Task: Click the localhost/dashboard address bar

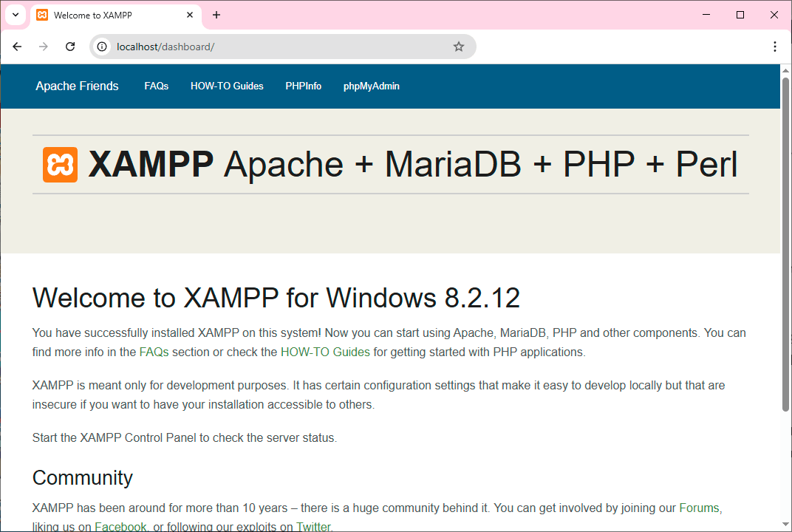Action: pyautogui.click(x=281, y=47)
